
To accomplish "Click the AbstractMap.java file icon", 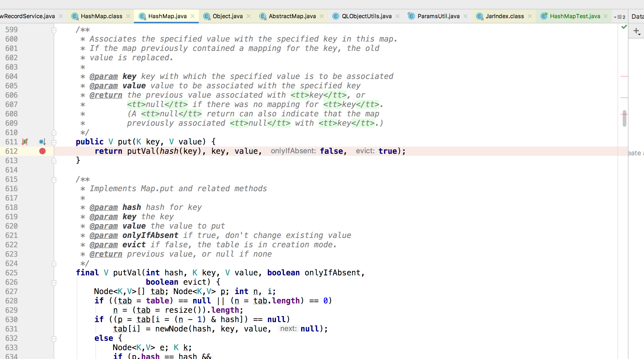I will point(263,16).
